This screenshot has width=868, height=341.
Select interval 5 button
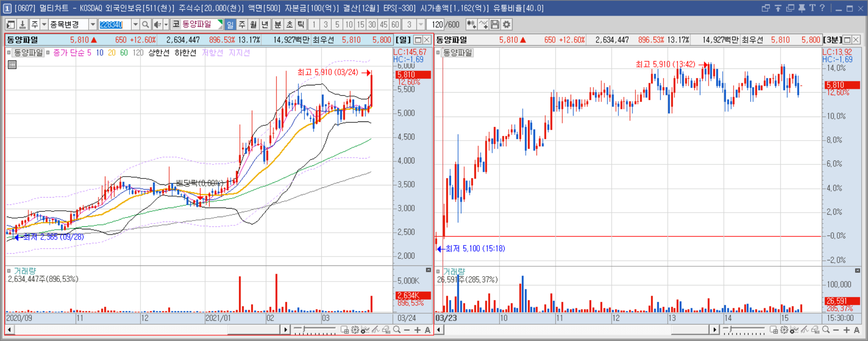[x=337, y=24]
